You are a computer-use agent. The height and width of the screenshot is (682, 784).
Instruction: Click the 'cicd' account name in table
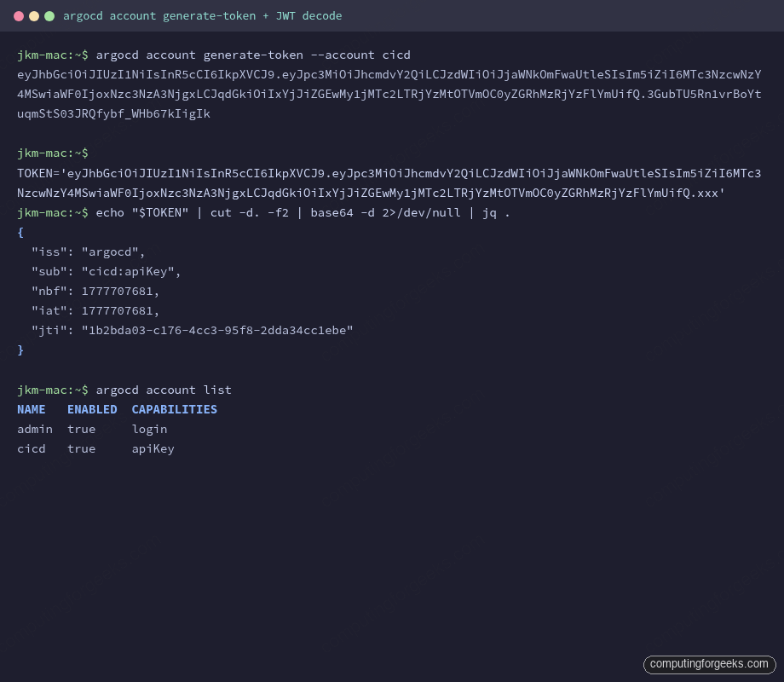coord(31,448)
